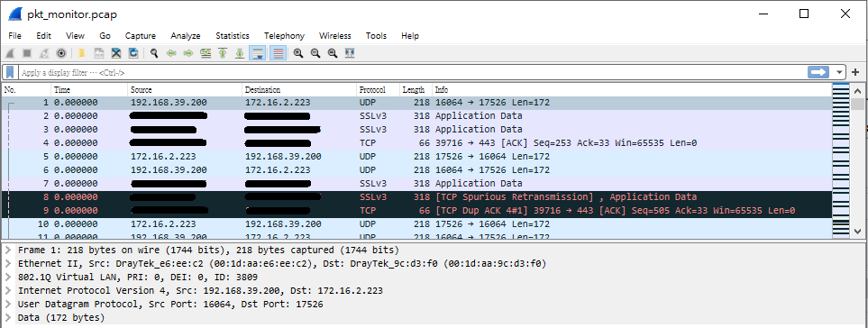Click the display filter input field
This screenshot has width=868, height=328.
pyautogui.click(x=412, y=72)
